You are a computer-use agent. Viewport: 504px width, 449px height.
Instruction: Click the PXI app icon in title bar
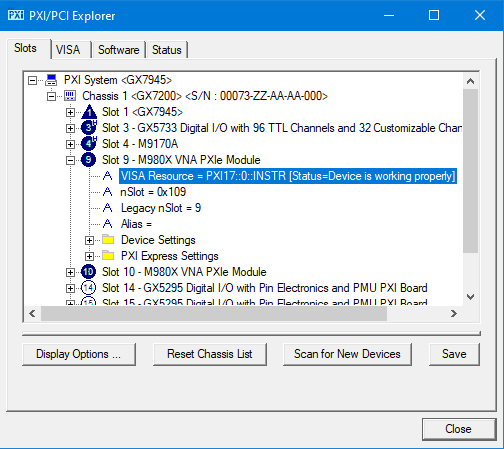tap(16, 15)
